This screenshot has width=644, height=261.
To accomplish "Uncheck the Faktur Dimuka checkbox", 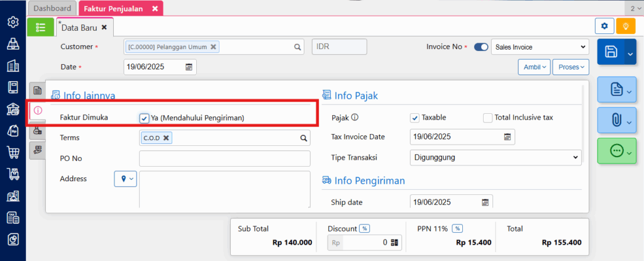I will click(x=144, y=118).
